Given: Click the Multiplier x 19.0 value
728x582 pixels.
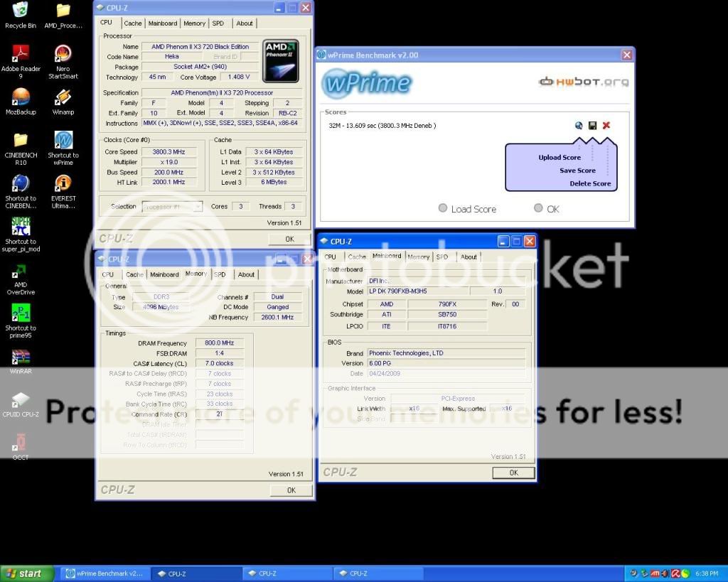Looking at the screenshot, I should [x=168, y=162].
